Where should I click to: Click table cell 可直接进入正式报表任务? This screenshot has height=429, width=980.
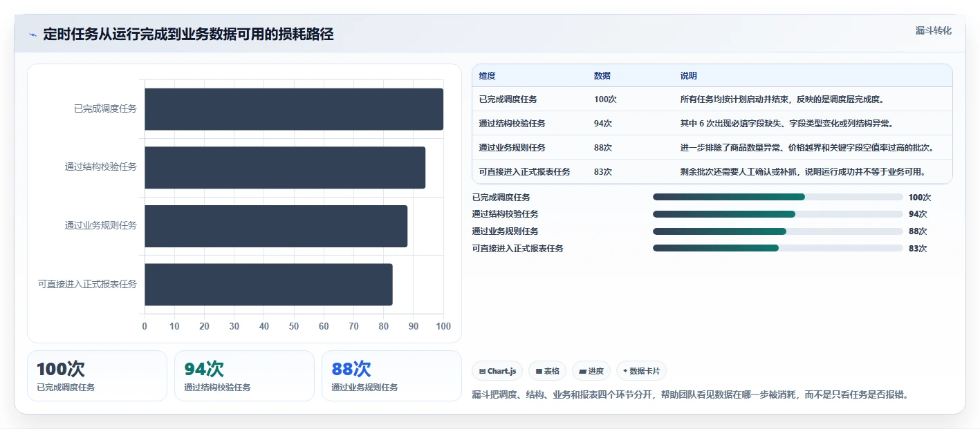[524, 172]
